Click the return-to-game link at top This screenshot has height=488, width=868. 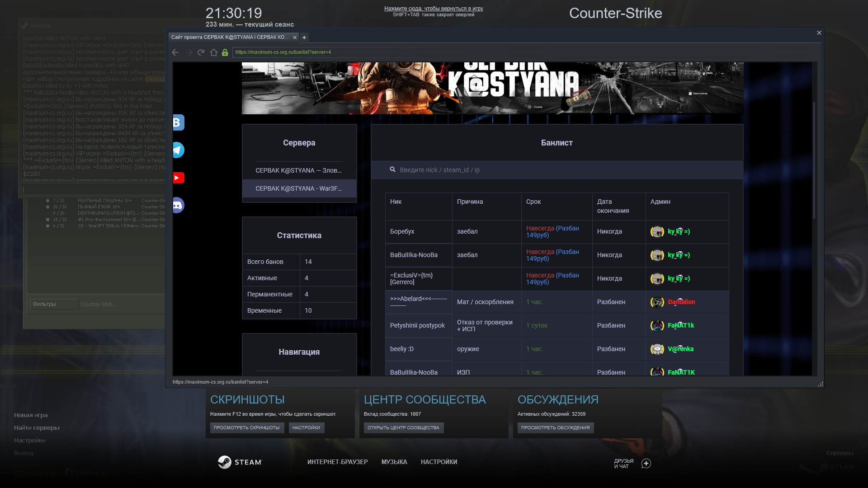434,9
